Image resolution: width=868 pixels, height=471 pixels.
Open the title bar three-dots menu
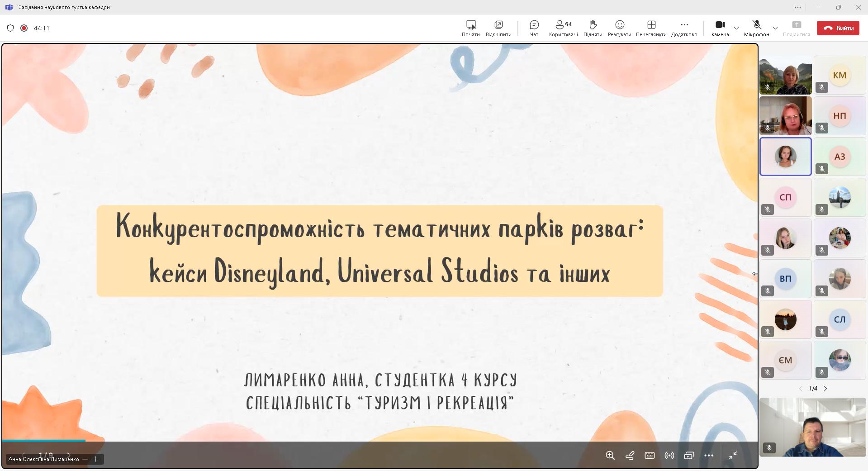798,7
